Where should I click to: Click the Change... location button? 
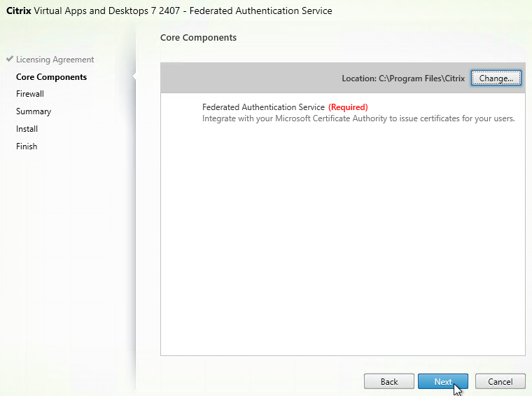point(496,78)
